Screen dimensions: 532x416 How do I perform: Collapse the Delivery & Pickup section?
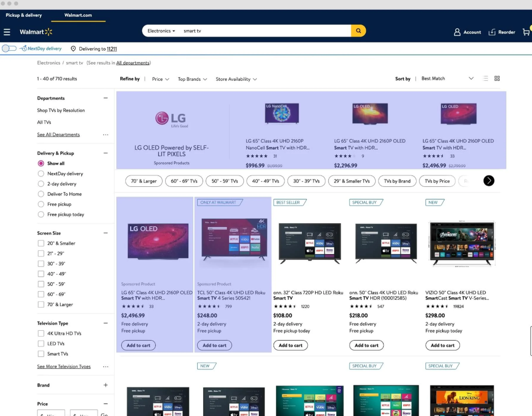pyautogui.click(x=106, y=153)
